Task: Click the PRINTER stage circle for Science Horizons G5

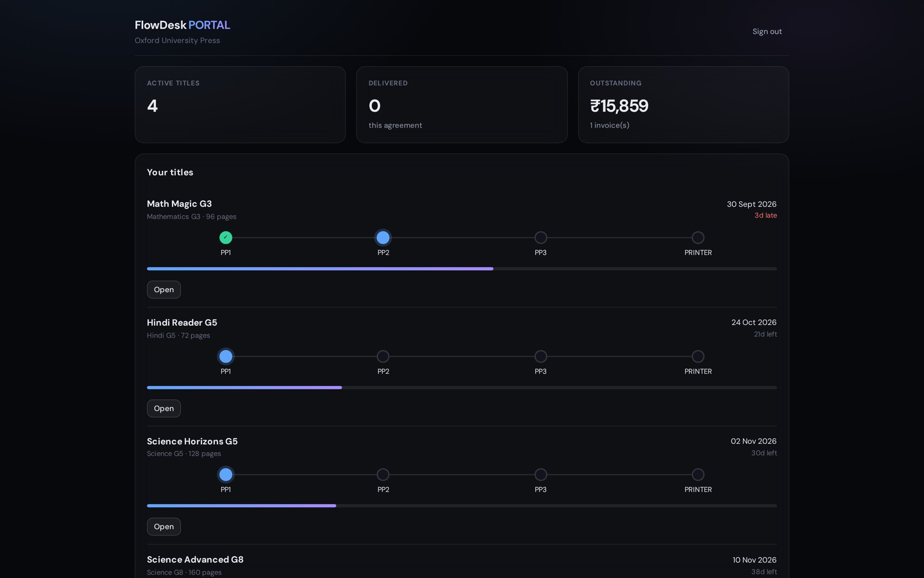Action: point(698,474)
